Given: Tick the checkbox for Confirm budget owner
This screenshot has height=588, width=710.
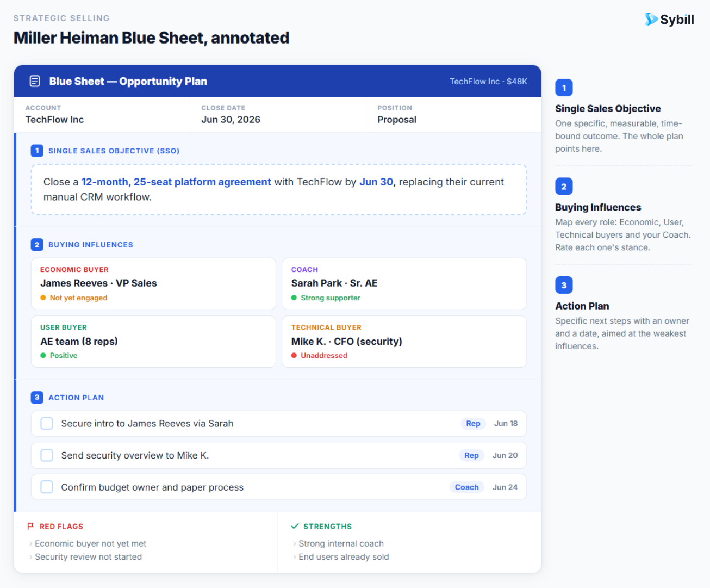Looking at the screenshot, I should pos(47,487).
